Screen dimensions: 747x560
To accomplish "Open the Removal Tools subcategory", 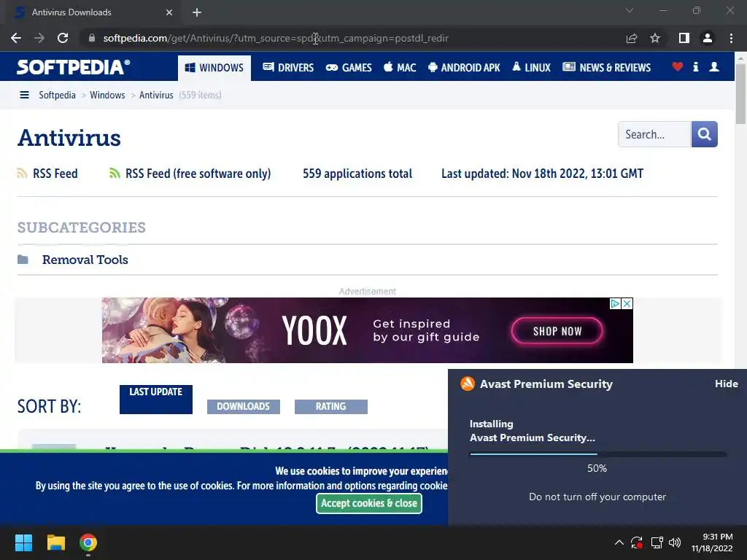I will [85, 260].
